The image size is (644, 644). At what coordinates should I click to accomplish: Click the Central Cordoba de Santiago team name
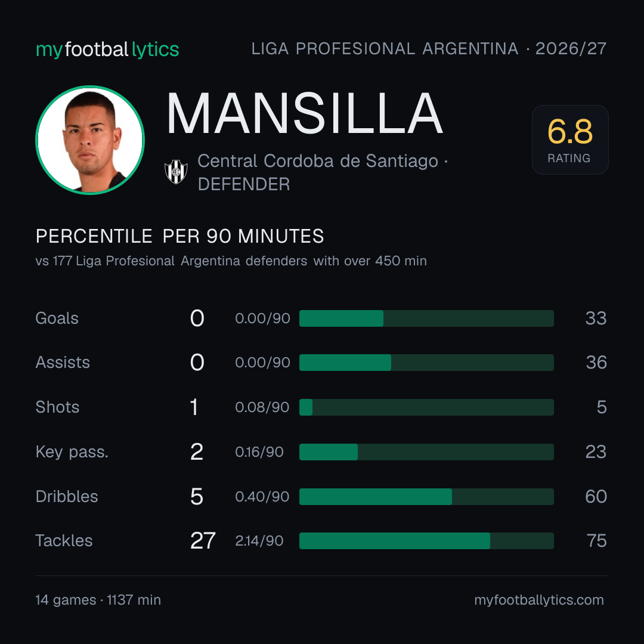click(318, 161)
